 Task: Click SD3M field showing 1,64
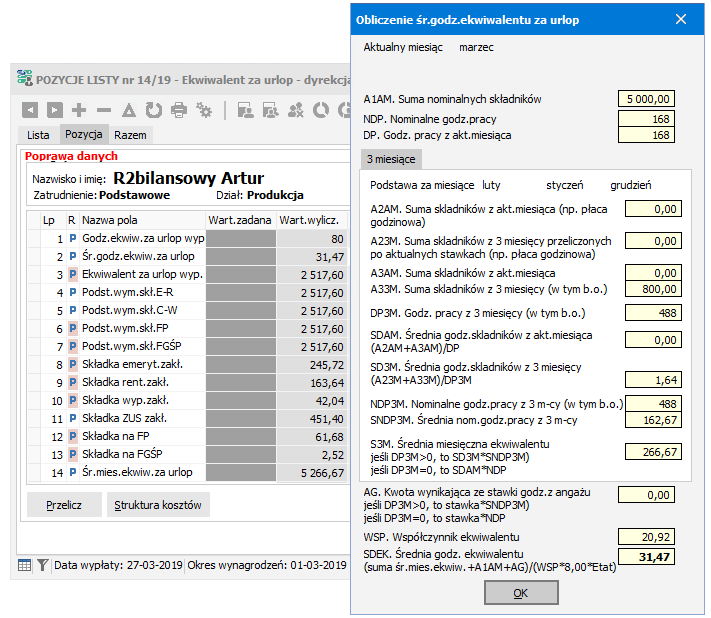pos(653,380)
